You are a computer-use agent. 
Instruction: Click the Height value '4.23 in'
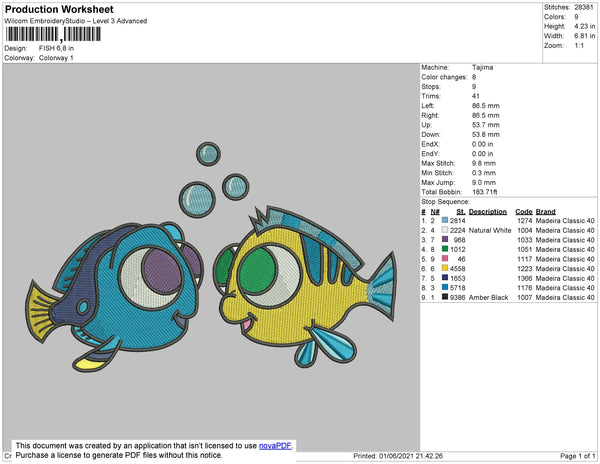[585, 26]
